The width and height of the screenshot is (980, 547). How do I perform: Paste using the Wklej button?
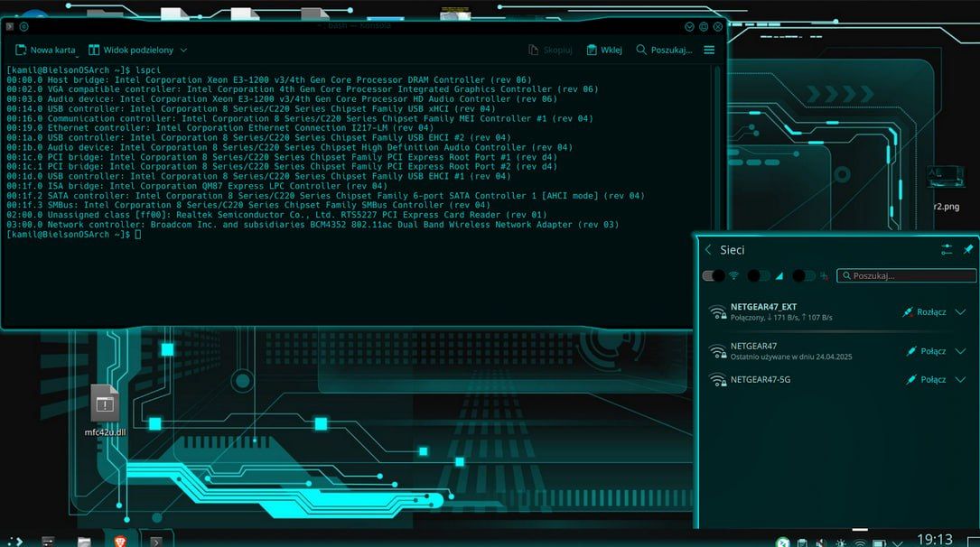click(604, 50)
